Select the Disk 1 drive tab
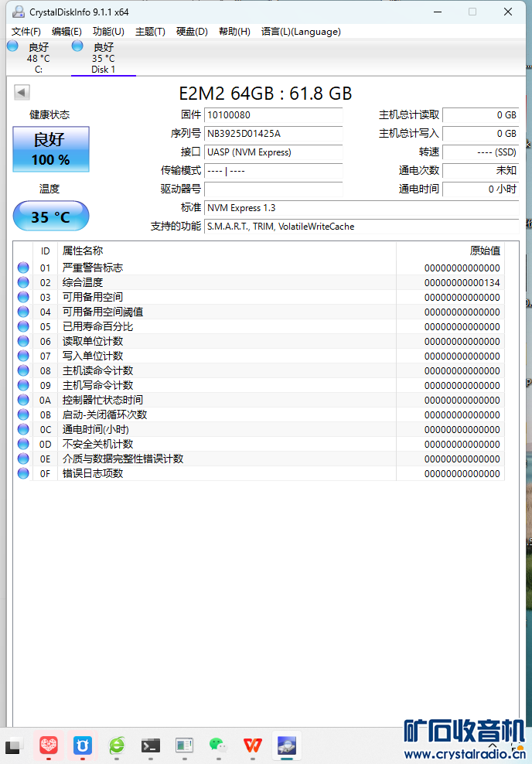The width and height of the screenshot is (532, 764). 104,58
